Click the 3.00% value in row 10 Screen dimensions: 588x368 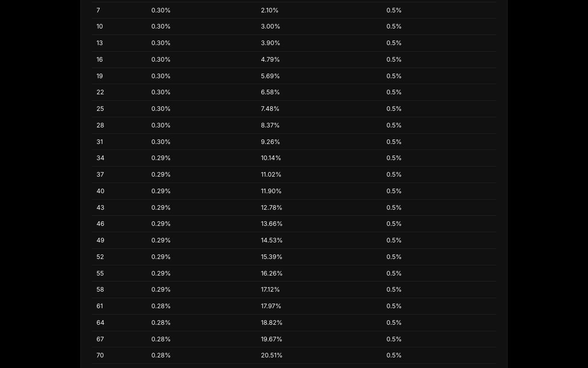pos(271,27)
